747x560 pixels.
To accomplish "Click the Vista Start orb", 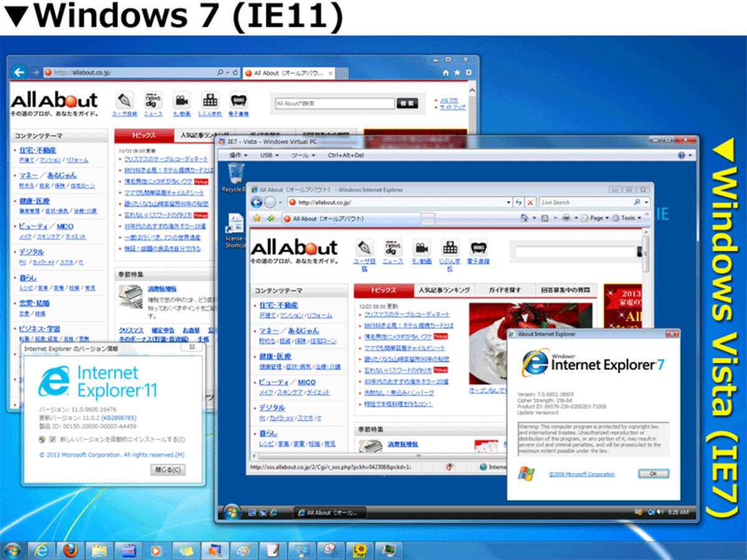I will click(x=232, y=512).
